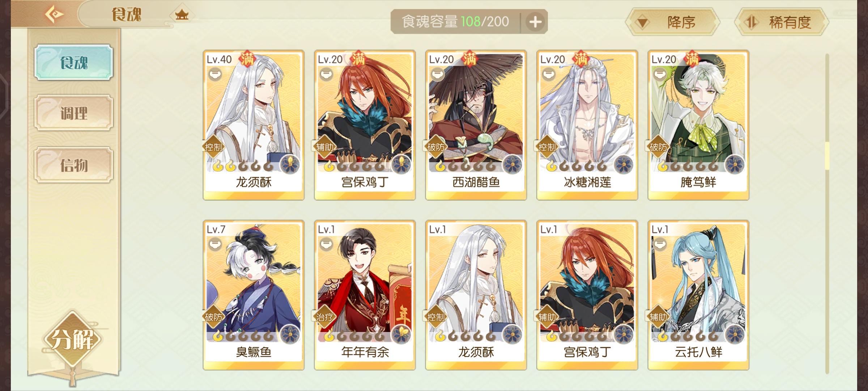Click the 辅助 role badge on 云托八鲜
This screenshot has height=391, width=868.
(658, 318)
